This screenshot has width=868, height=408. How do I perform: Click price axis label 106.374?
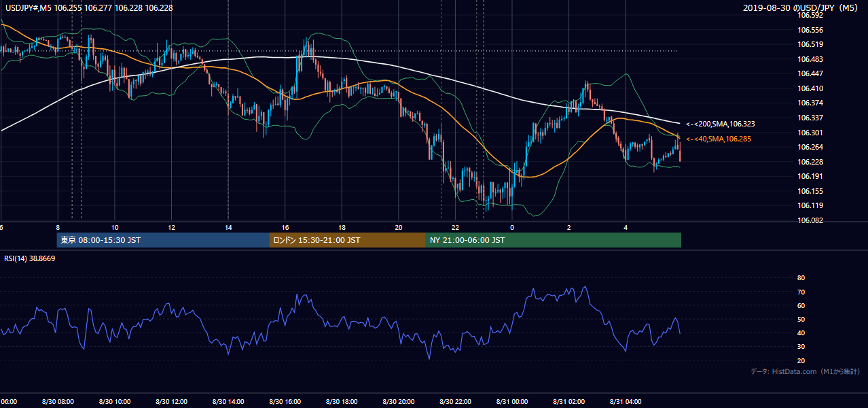(810, 103)
